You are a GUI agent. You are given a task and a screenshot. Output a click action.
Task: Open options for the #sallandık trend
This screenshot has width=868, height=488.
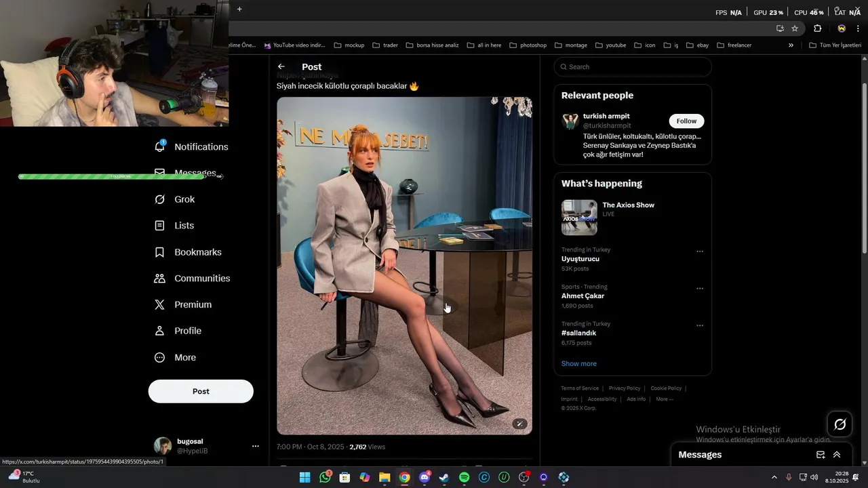tap(700, 326)
